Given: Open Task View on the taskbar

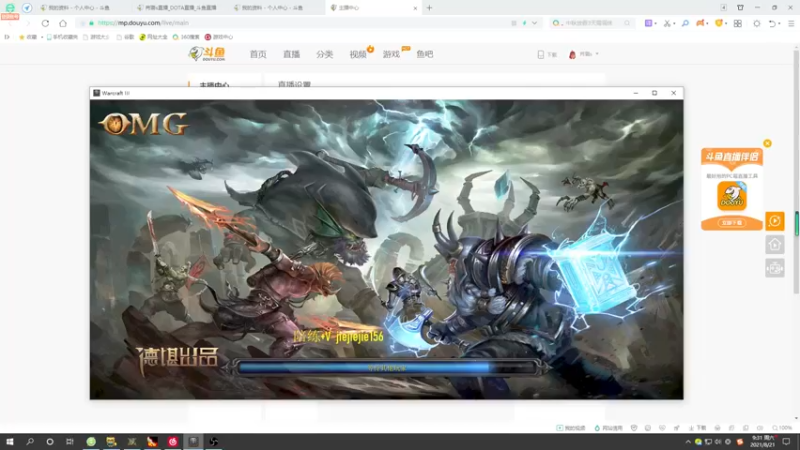Looking at the screenshot, I should point(70,442).
